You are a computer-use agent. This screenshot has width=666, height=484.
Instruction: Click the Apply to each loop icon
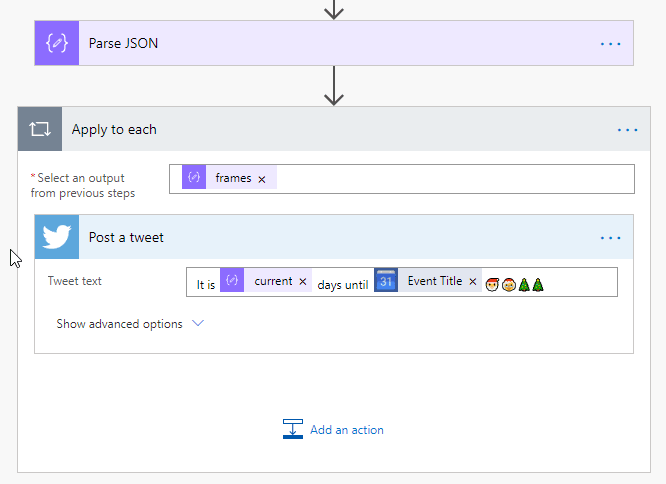(x=40, y=129)
